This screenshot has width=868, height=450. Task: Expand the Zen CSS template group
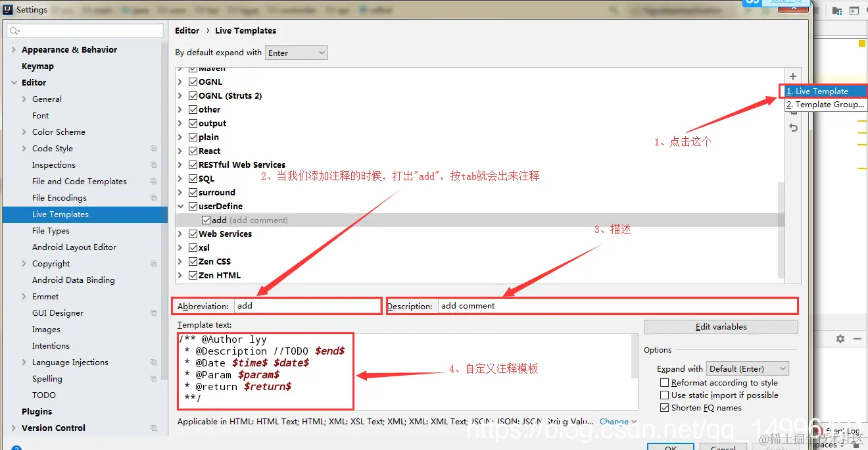click(x=181, y=262)
